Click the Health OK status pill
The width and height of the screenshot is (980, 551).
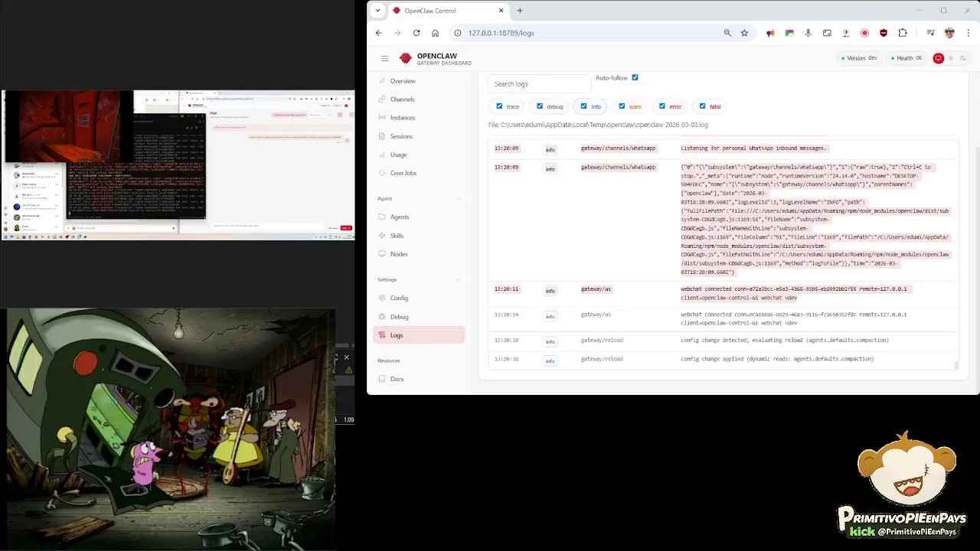[x=906, y=58]
